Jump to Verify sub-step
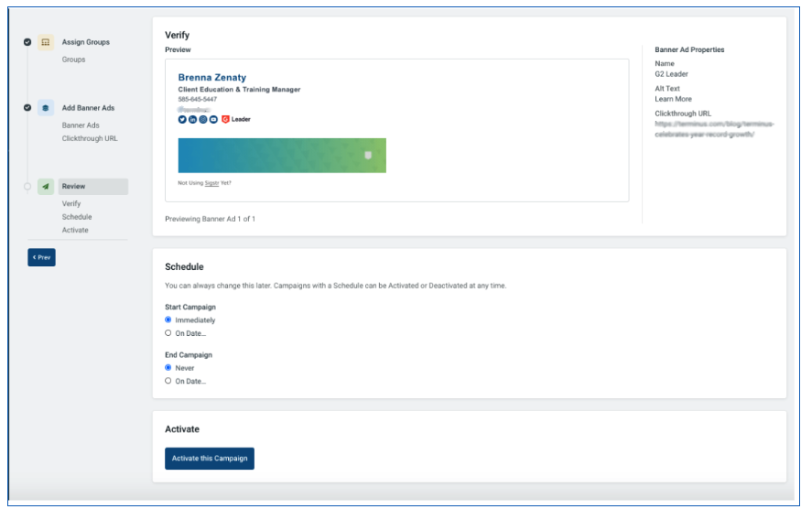This screenshot has height=520, width=812. coord(71,204)
